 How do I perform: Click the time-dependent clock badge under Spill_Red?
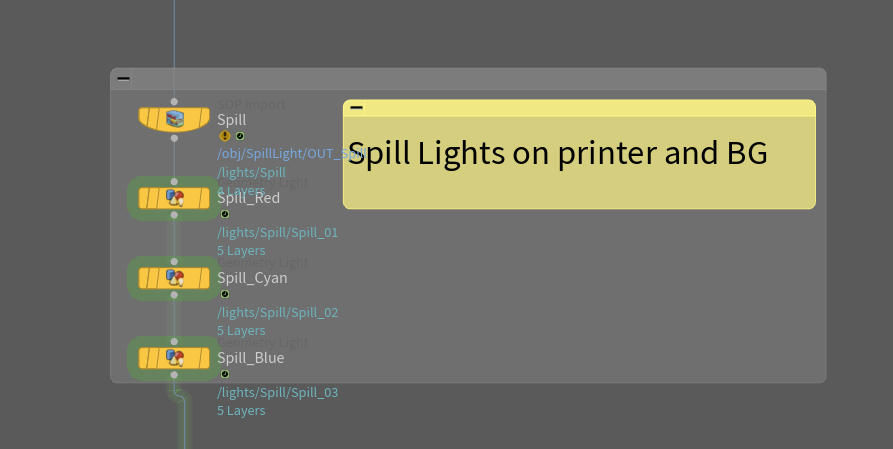point(225,214)
